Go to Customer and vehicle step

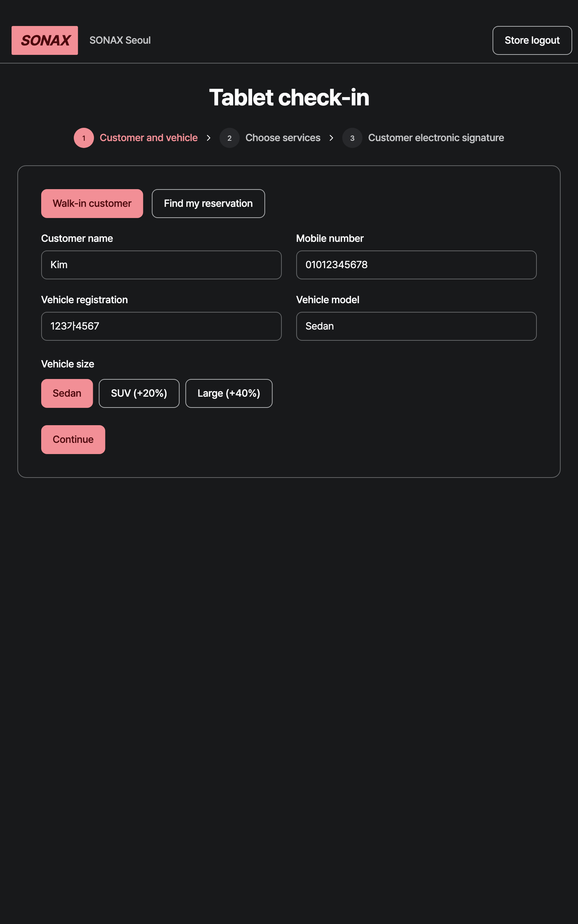coord(149,138)
